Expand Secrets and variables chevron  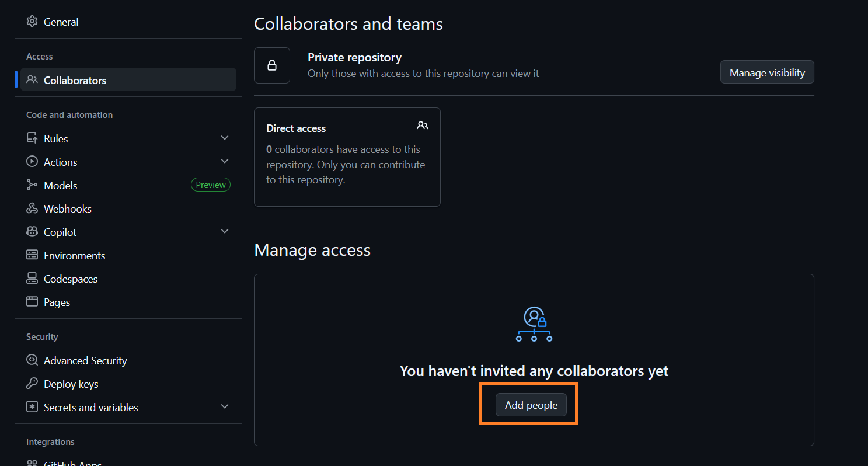click(x=225, y=407)
